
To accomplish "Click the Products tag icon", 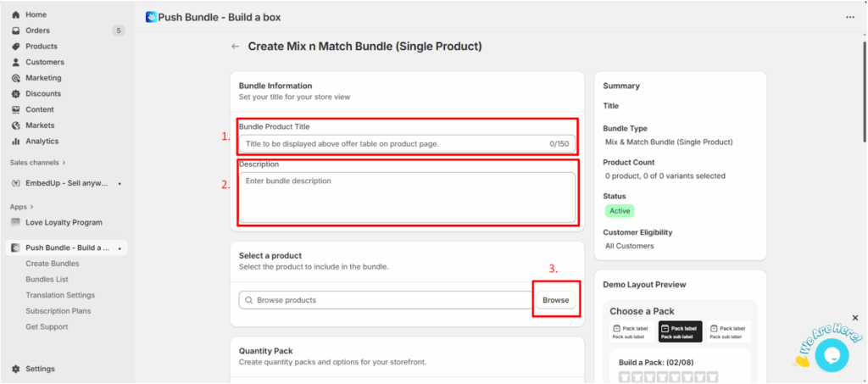I will tap(15, 47).
